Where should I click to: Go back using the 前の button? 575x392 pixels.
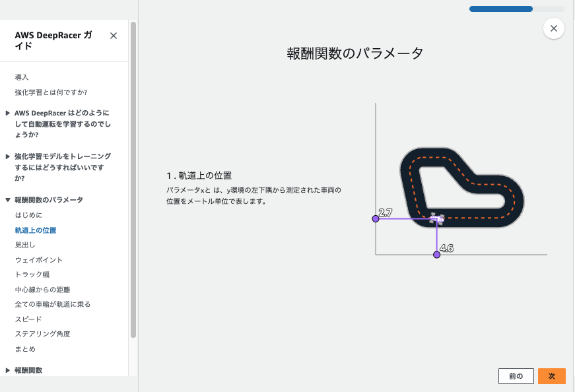pos(516,376)
